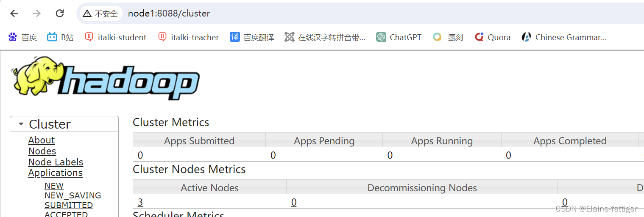Open the Quora bookmark
644x217 pixels.
(493, 37)
